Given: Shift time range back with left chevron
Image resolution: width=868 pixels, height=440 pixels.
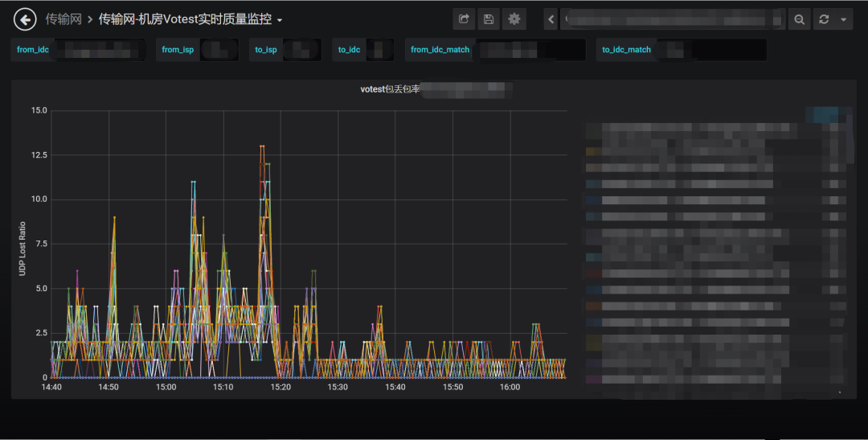Looking at the screenshot, I should tap(551, 19).
